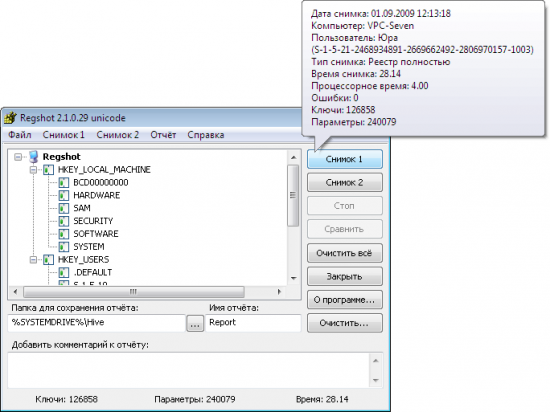
Task: Toggle the BCD00000000 key checkbox icon
Action: pyautogui.click(x=64, y=183)
